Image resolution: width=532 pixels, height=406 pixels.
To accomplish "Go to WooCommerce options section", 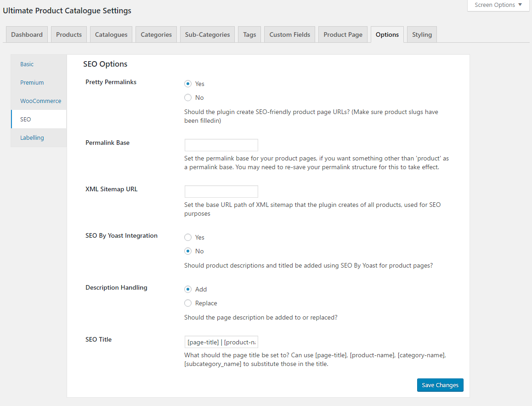I will [40, 101].
